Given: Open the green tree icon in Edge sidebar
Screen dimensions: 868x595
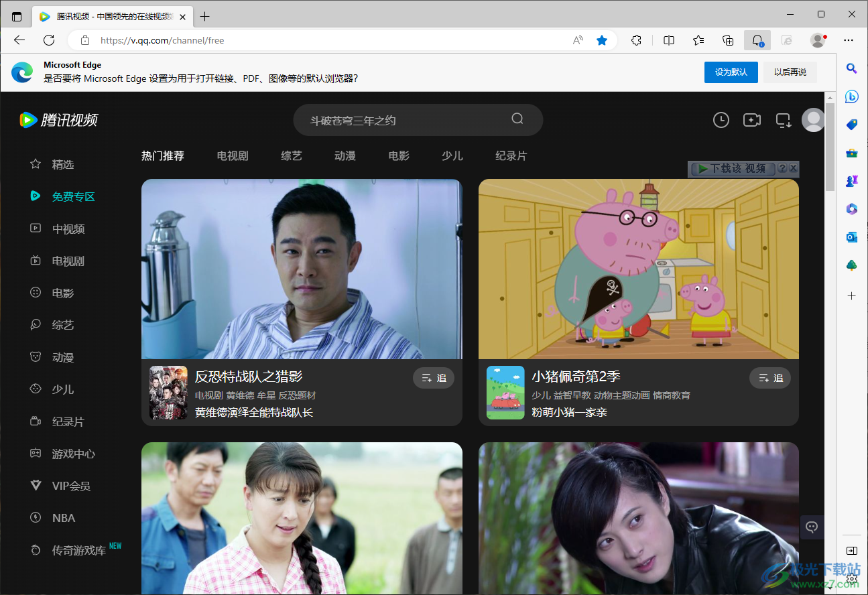Looking at the screenshot, I should (x=851, y=265).
